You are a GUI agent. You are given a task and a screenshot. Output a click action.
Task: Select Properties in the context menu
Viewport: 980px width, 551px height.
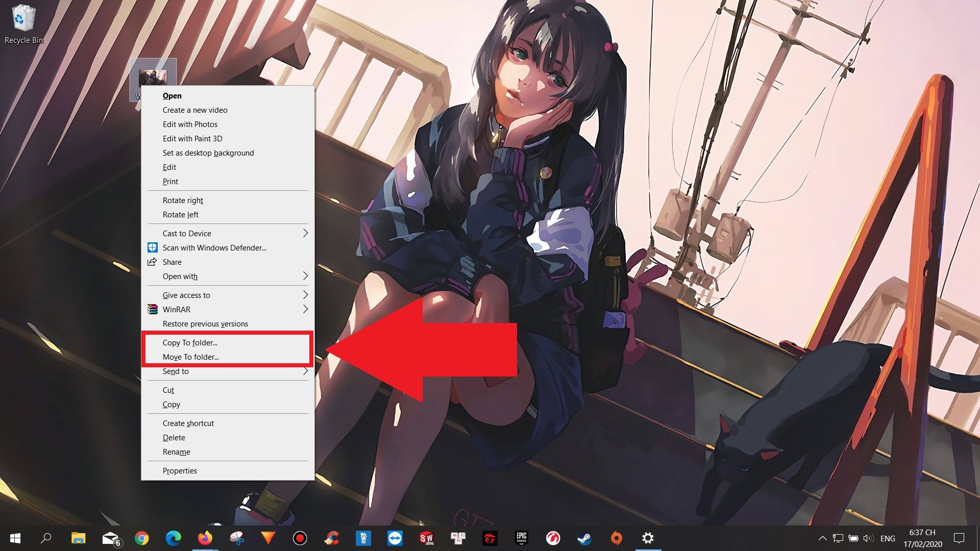[x=180, y=471]
